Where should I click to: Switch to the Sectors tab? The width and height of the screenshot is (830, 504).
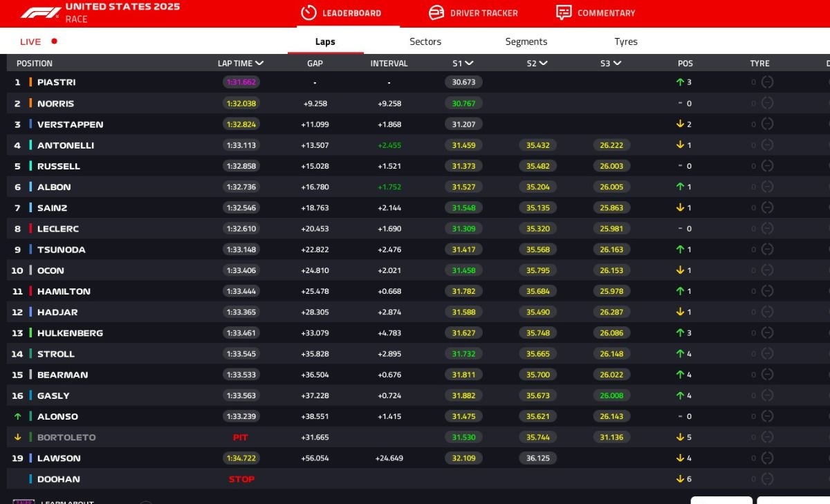(x=425, y=41)
